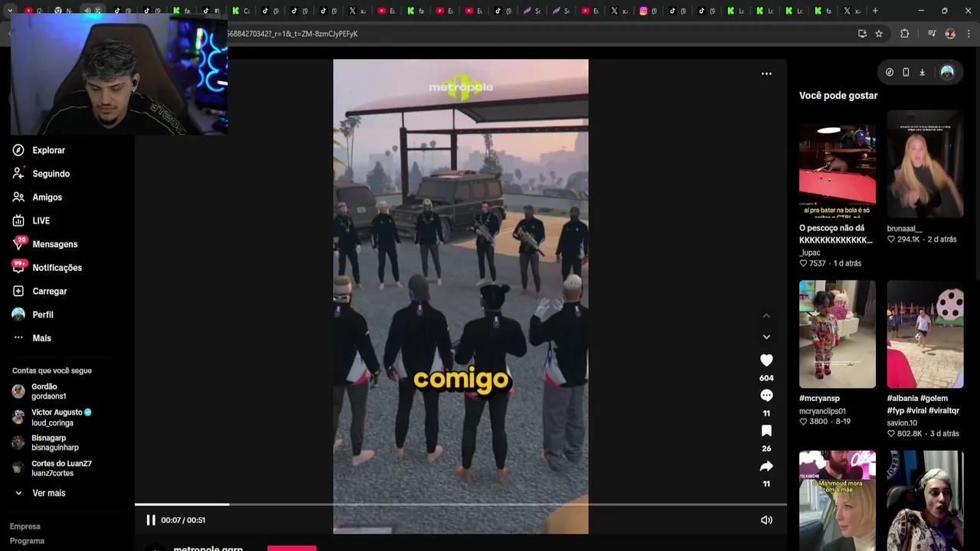
Task: Open the #mcryansp child video thumbnail
Action: click(x=838, y=334)
